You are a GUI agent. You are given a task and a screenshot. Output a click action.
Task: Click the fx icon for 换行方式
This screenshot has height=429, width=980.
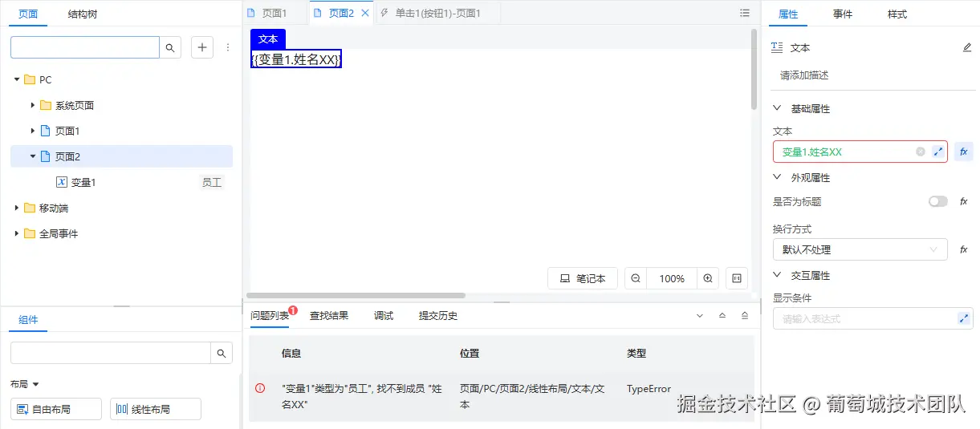964,249
